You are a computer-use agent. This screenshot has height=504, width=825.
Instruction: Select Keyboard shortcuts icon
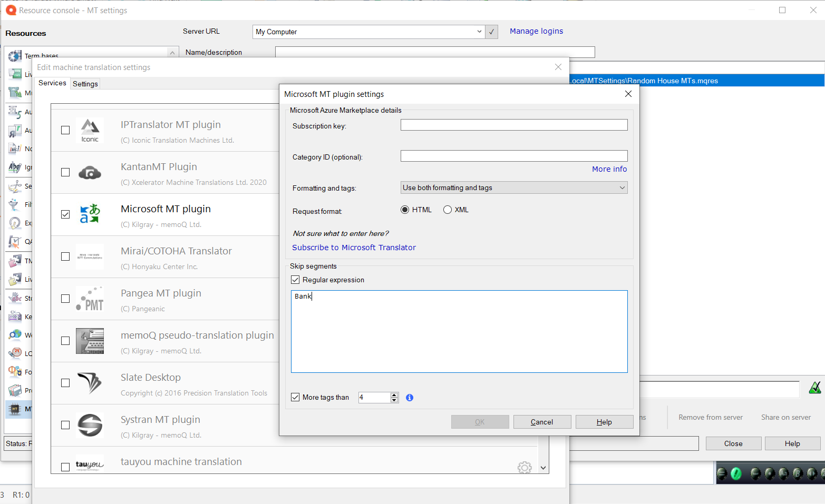point(15,317)
